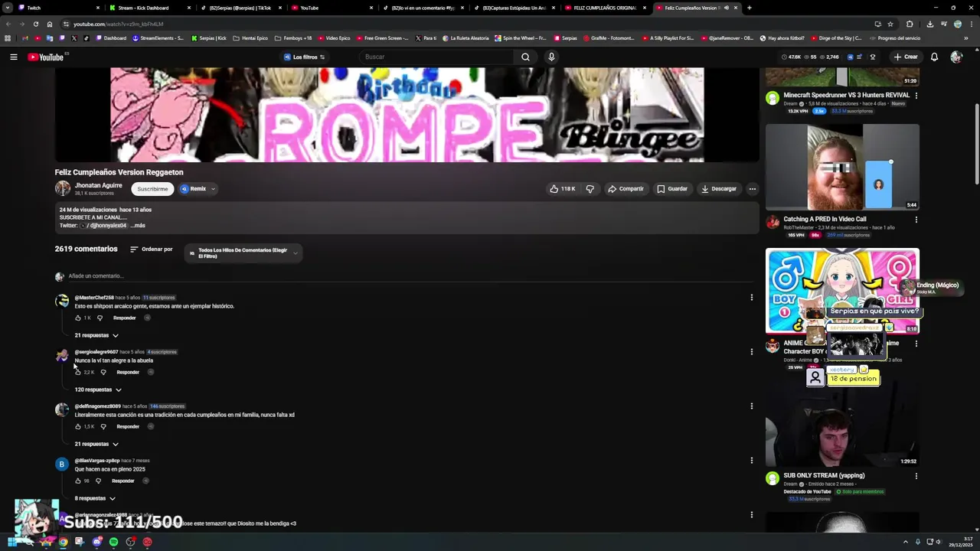
Task: Open the YouTube hamburger guide menu
Action: click(x=13, y=57)
